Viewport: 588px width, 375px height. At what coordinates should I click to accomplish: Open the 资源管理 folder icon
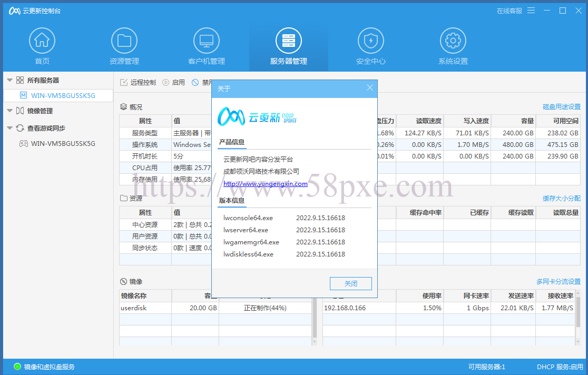click(124, 41)
